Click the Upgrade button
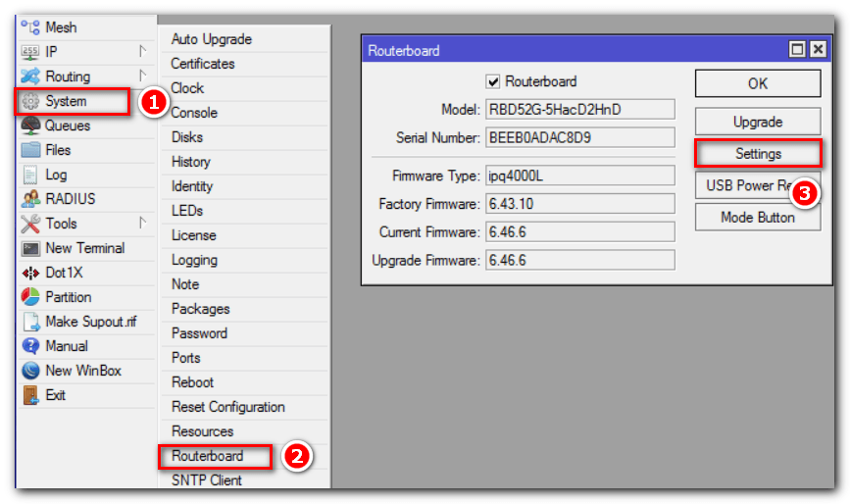Screen dimensions: 850x504 [758, 122]
